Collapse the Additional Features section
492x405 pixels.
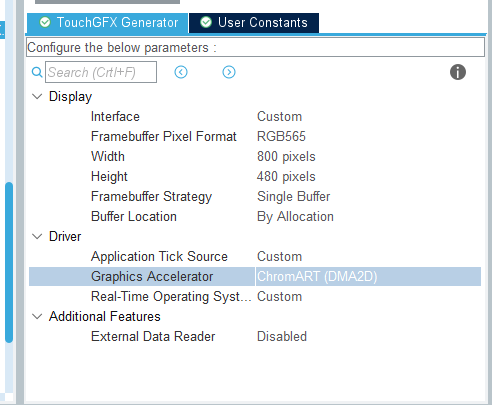pyautogui.click(x=37, y=317)
